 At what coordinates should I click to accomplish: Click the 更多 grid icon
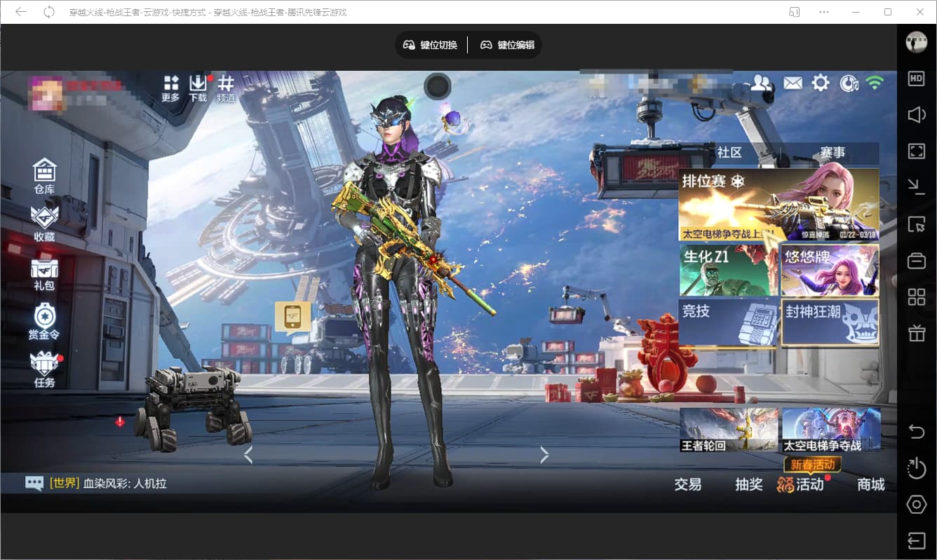171,89
